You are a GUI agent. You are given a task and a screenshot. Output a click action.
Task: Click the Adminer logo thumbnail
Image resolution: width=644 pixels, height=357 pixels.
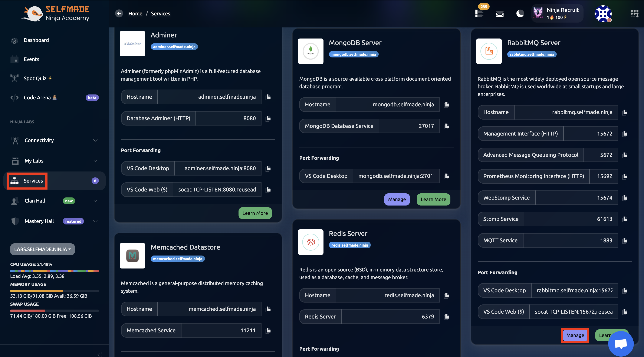[x=132, y=44]
